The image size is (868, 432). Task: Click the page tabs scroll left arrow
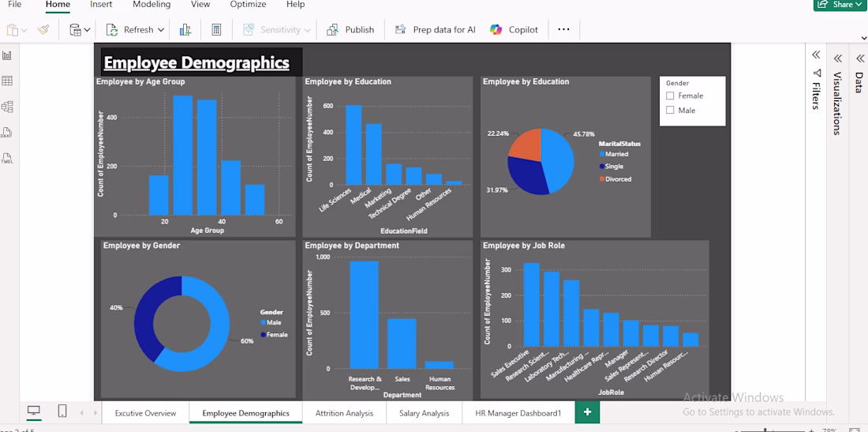(82, 413)
